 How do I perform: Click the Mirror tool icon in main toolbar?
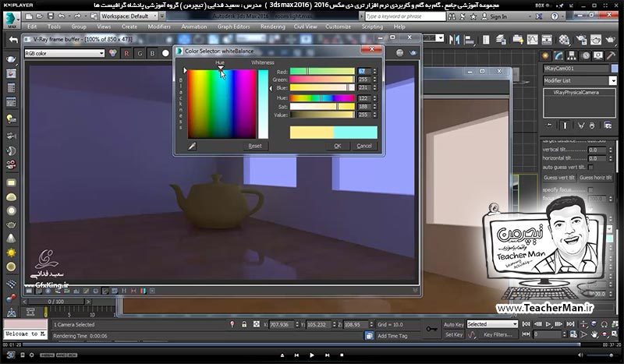[454, 40]
